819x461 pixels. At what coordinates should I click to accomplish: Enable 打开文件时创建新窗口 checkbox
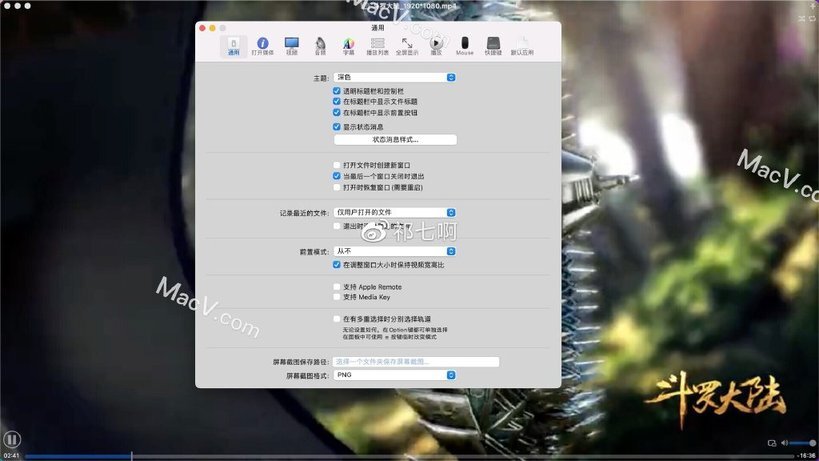(x=336, y=165)
